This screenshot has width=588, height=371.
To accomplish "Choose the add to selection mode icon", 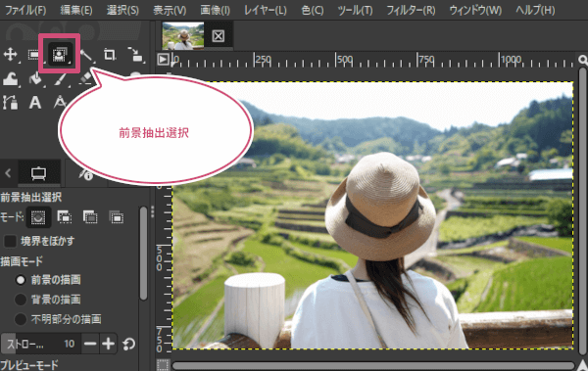I will (64, 217).
